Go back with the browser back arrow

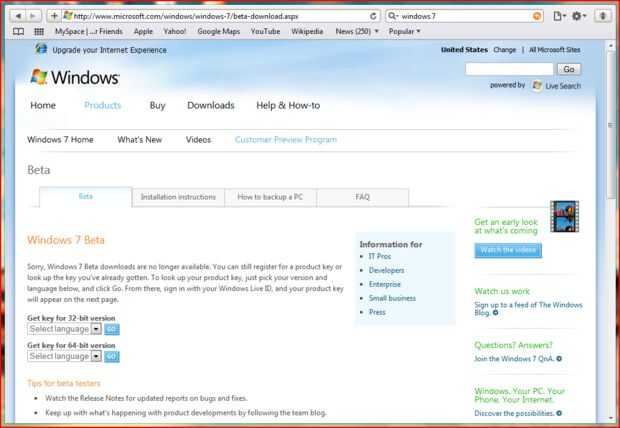pos(17,16)
